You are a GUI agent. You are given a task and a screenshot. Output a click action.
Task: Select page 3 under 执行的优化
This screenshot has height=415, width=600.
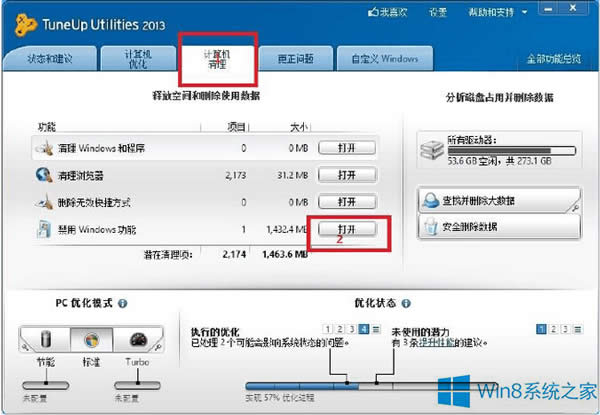352,328
